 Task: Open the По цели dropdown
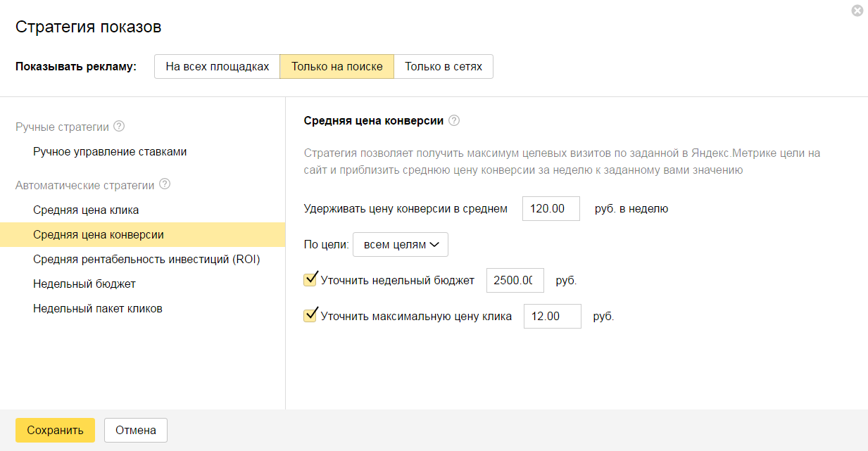[400, 245]
